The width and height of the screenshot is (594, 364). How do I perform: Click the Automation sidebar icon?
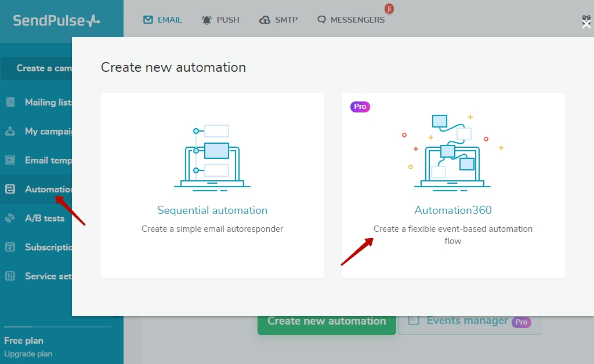10,189
